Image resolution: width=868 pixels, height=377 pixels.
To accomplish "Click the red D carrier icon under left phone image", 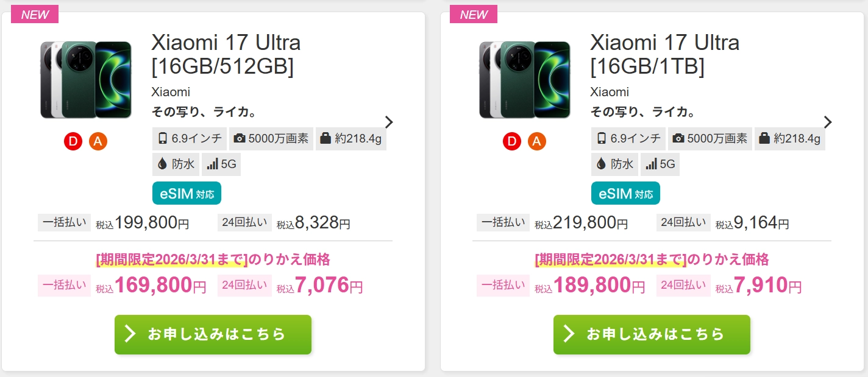I will [x=73, y=141].
